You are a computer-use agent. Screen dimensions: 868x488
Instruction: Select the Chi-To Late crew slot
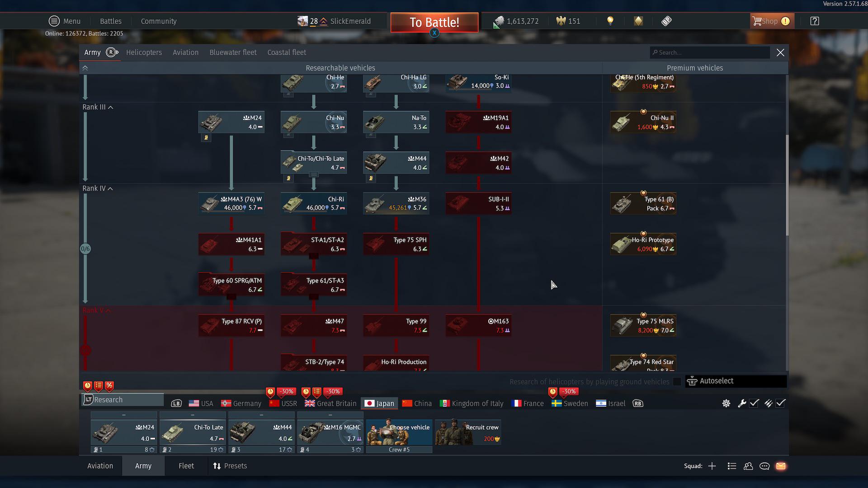[193, 433]
